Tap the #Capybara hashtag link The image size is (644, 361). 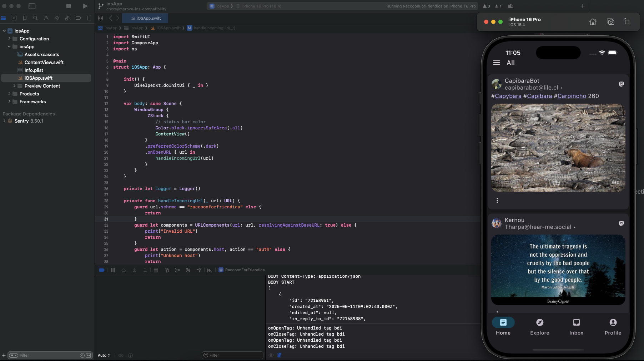[x=508, y=96]
